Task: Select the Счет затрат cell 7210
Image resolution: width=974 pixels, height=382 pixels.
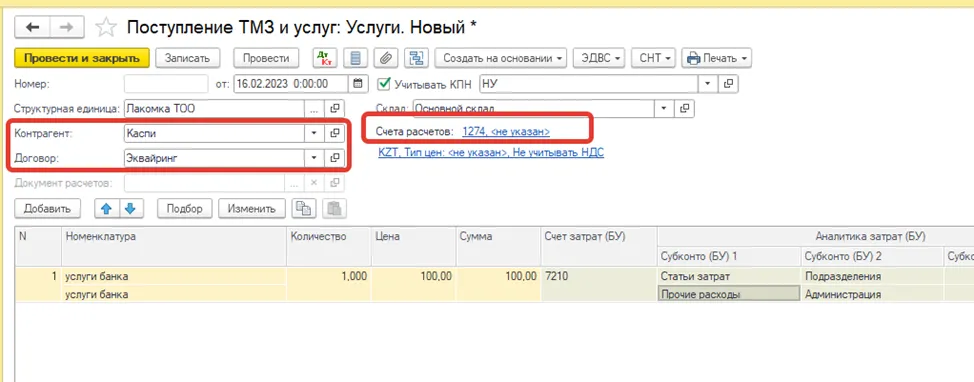Action: click(599, 276)
